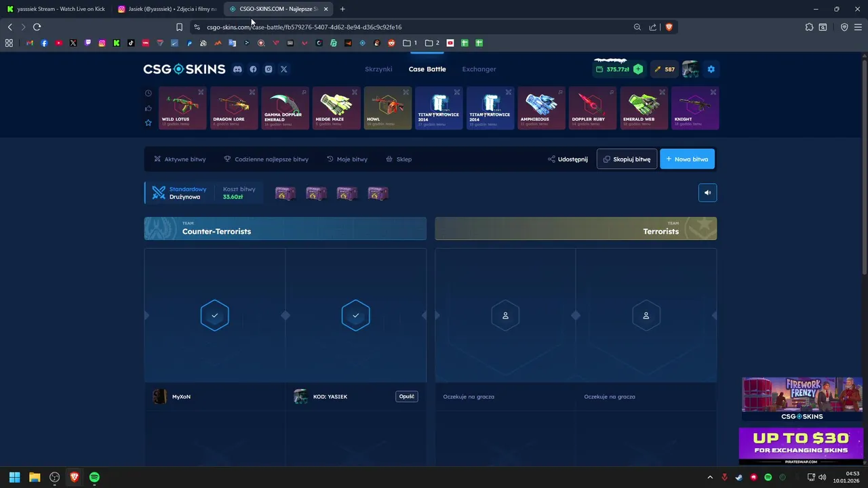Screen dimensions: 868x488
Task: Open the UP TO $30 Pirateswap banner
Action: pos(801,445)
